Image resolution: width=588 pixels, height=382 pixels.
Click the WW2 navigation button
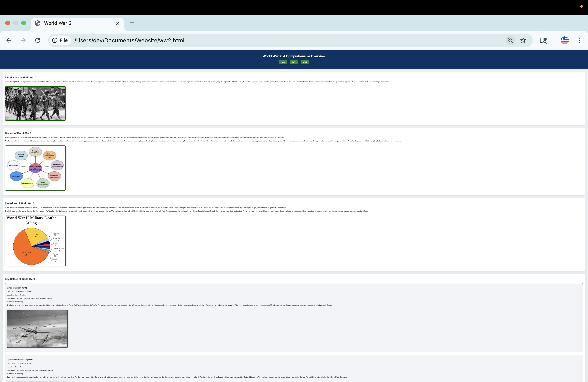(305, 62)
